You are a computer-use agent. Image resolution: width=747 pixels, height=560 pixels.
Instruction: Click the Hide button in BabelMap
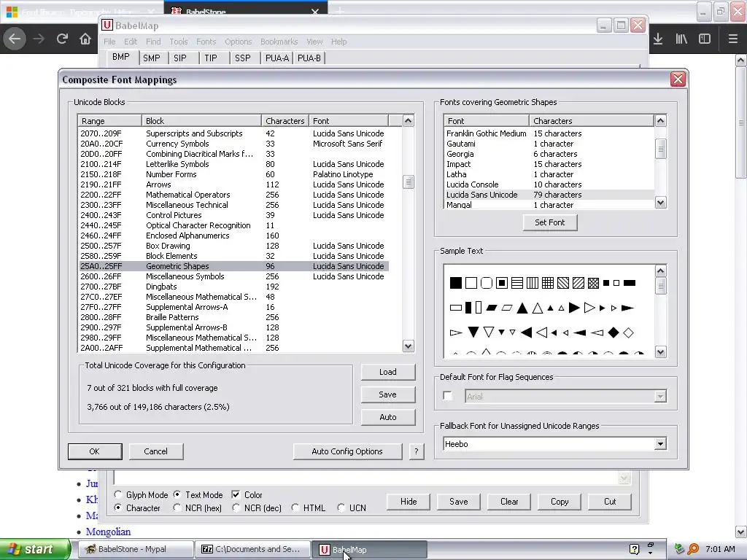tap(409, 502)
